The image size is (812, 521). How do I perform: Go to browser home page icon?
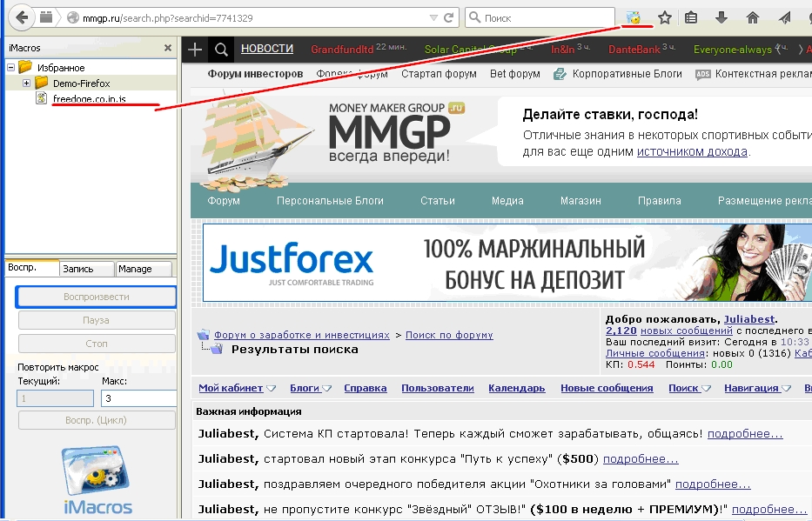coord(753,17)
